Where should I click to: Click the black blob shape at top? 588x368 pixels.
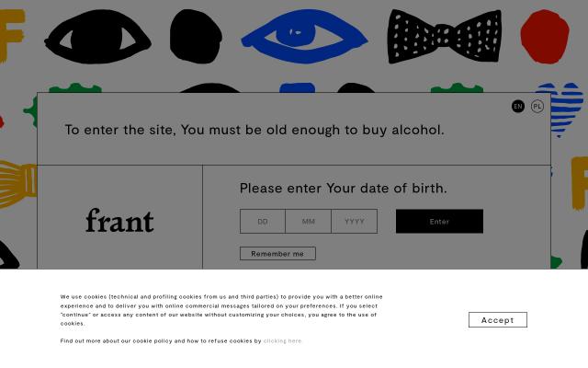[x=196, y=36]
